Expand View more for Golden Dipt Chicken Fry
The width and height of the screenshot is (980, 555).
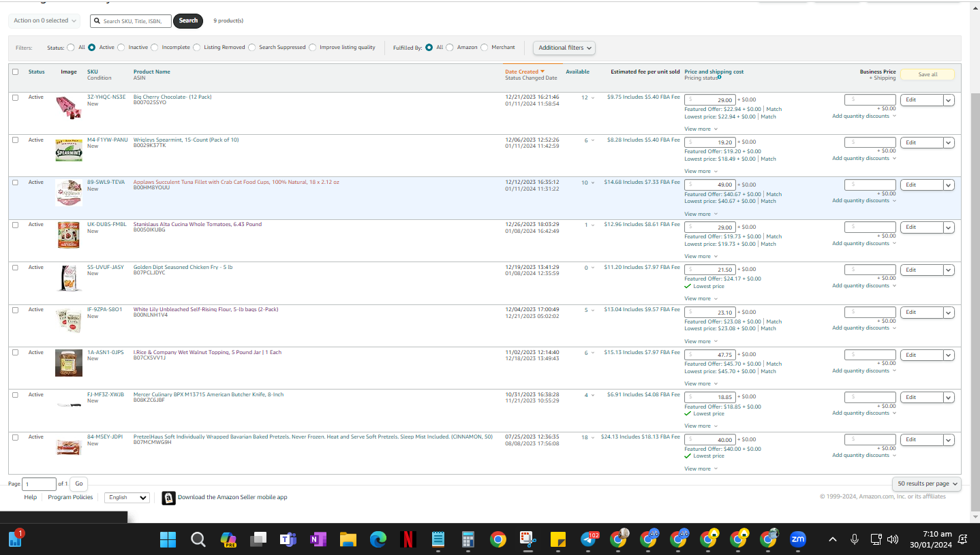tap(701, 299)
